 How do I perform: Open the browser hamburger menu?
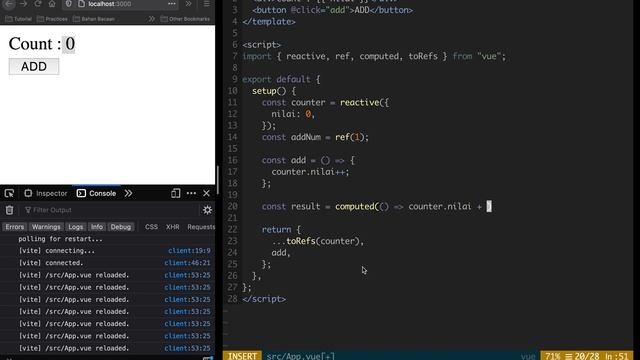pyautogui.click(x=207, y=4)
